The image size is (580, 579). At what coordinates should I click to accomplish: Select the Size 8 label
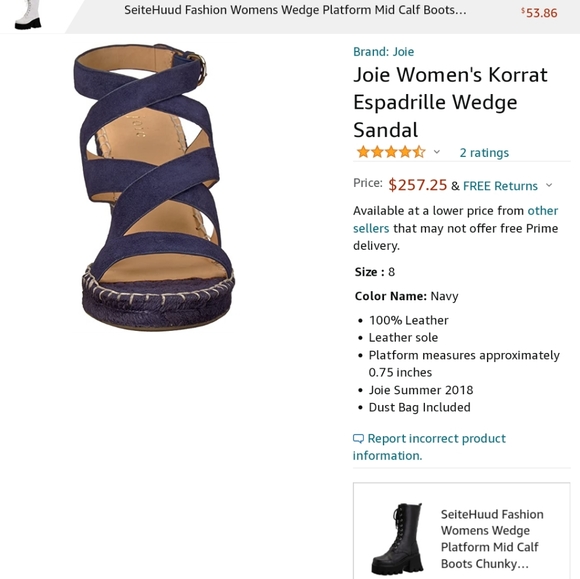coord(375,272)
